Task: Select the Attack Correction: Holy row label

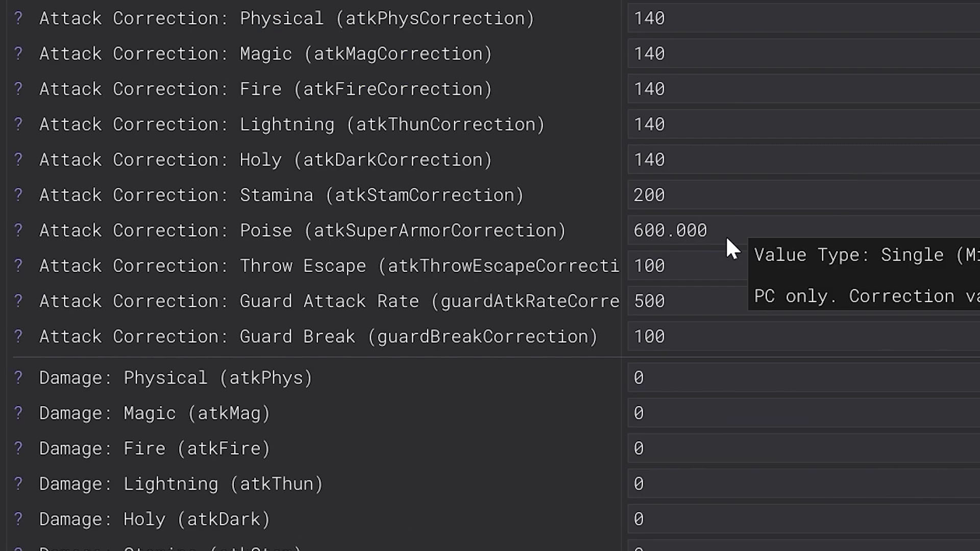Action: (265, 160)
